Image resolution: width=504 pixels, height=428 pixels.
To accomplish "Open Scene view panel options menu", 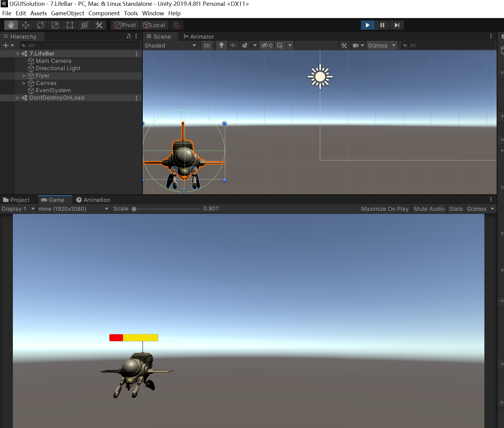I will click(491, 36).
